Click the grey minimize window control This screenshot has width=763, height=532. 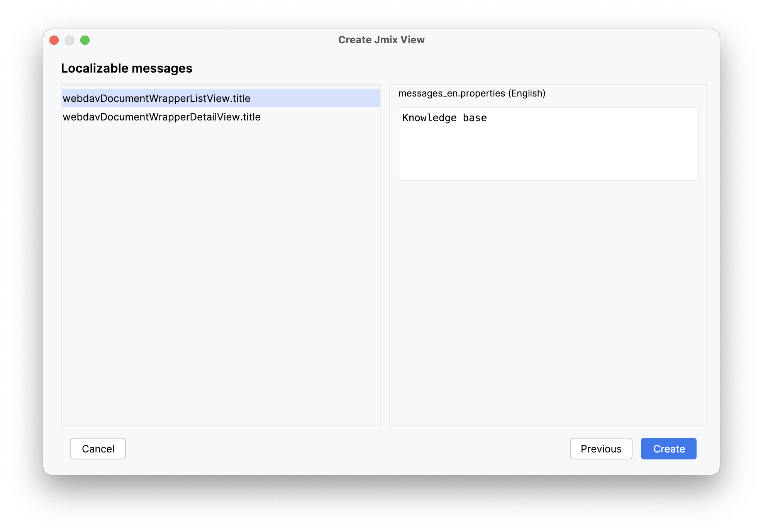[70, 40]
